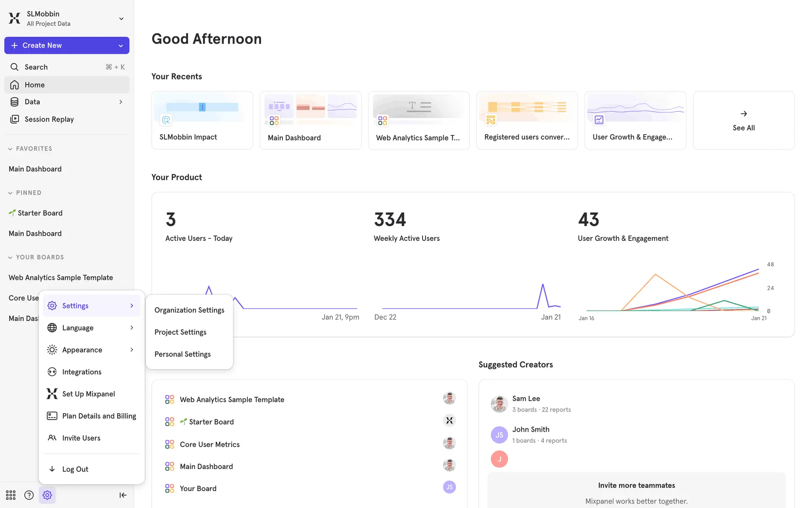Click the apps grid icon in bottom bar
Viewport: 812px width, 508px height.
coord(11,495)
